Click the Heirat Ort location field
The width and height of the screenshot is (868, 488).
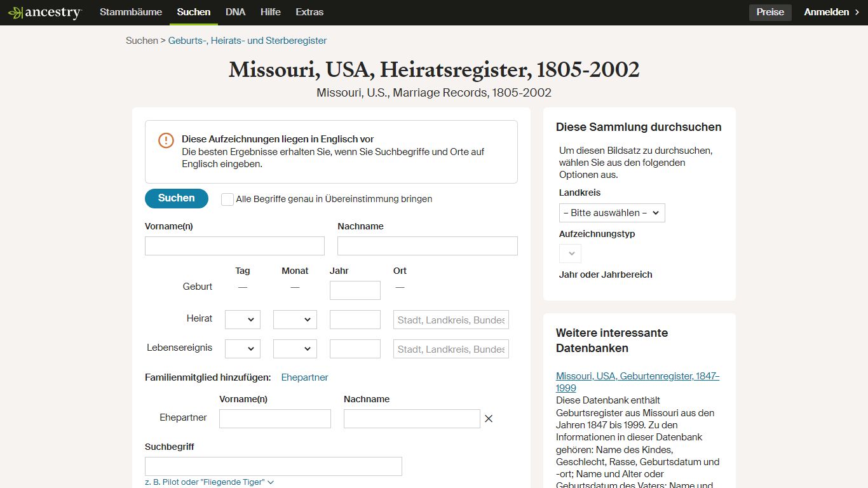point(451,320)
